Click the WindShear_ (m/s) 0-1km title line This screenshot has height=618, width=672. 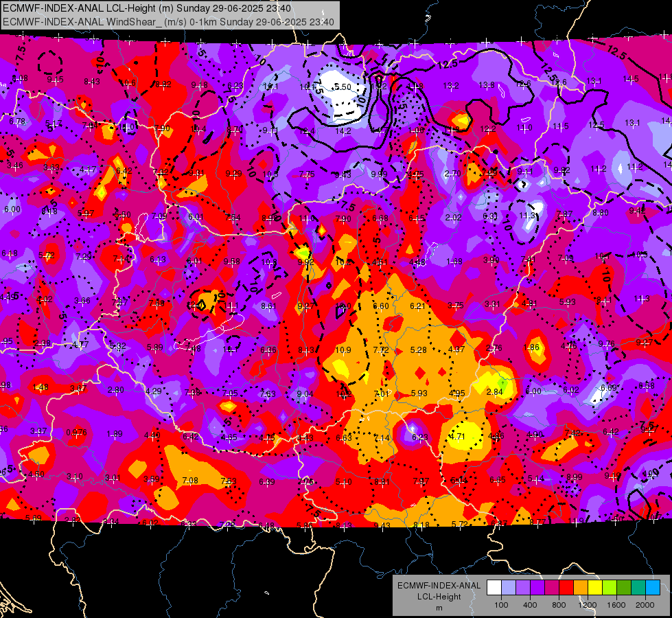(168, 22)
